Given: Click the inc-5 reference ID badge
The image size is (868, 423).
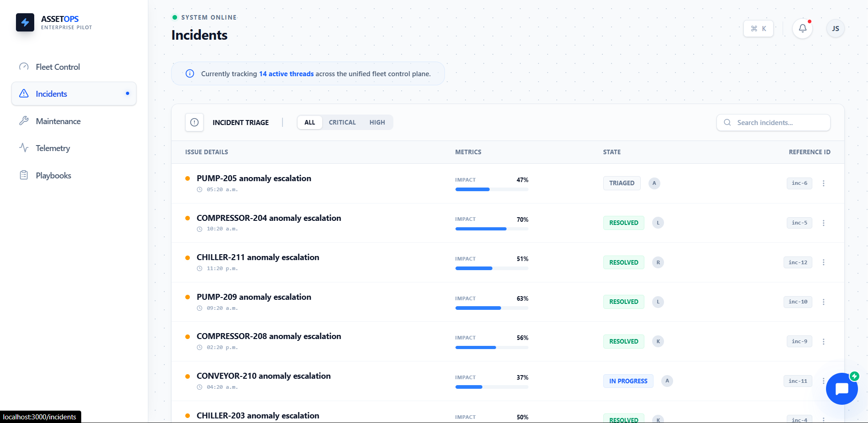Looking at the screenshot, I should point(799,223).
